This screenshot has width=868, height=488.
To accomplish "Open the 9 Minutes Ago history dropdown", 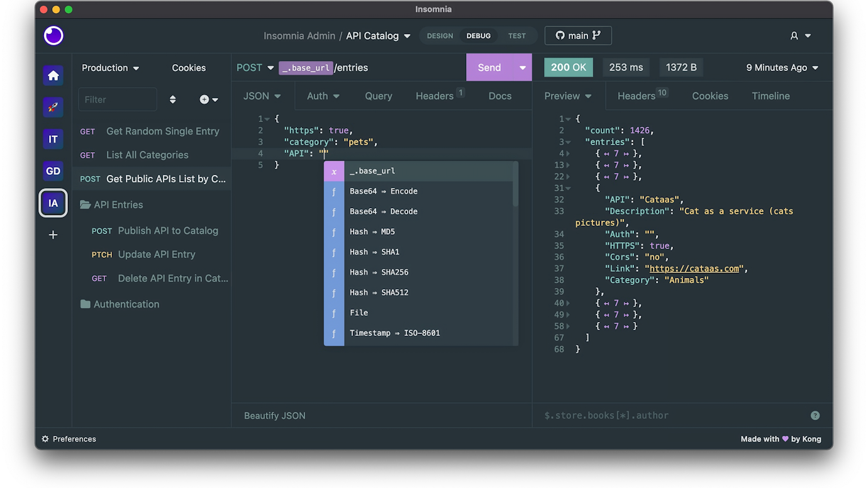I will (x=781, y=67).
